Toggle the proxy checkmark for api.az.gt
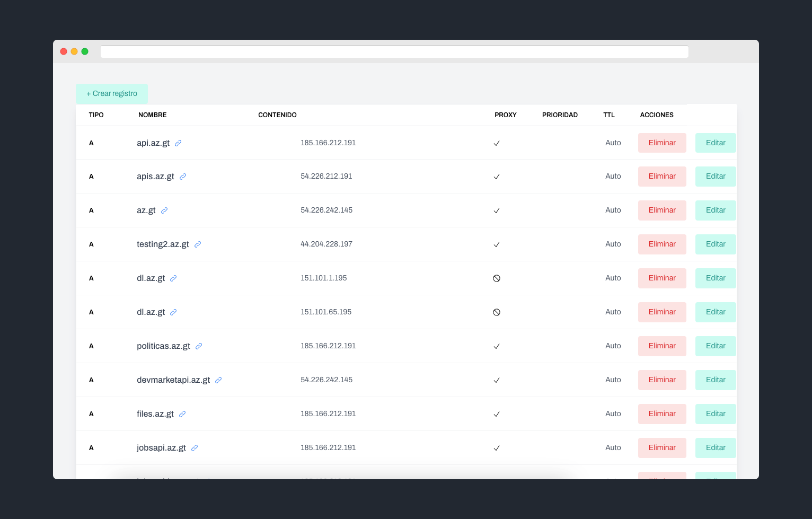Viewport: 812px width, 519px height. pyautogui.click(x=497, y=143)
